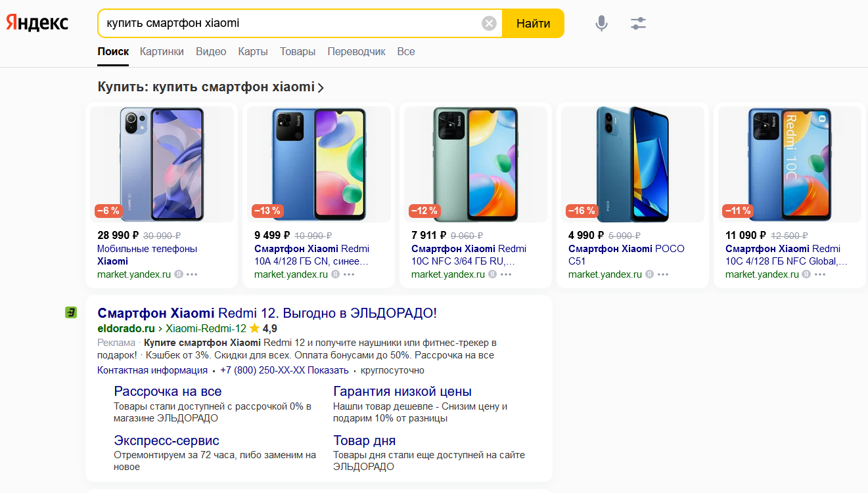Screen dimensions: 868x493
Task: Click Yandex badge icon under Redmi 10C NFC 3/64
Action: point(493,274)
